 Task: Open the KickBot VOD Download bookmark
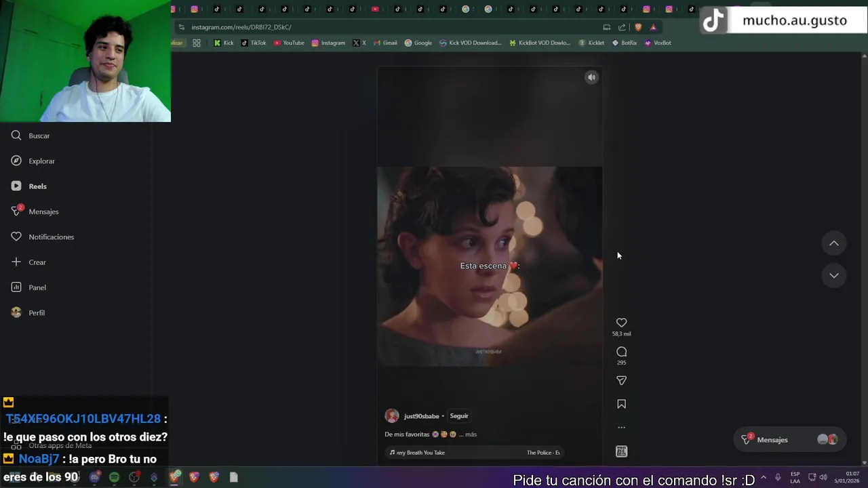click(540, 43)
